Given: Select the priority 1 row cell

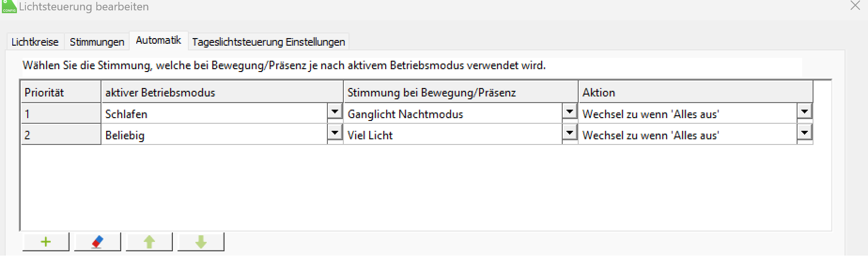Looking at the screenshot, I should tap(61, 114).
